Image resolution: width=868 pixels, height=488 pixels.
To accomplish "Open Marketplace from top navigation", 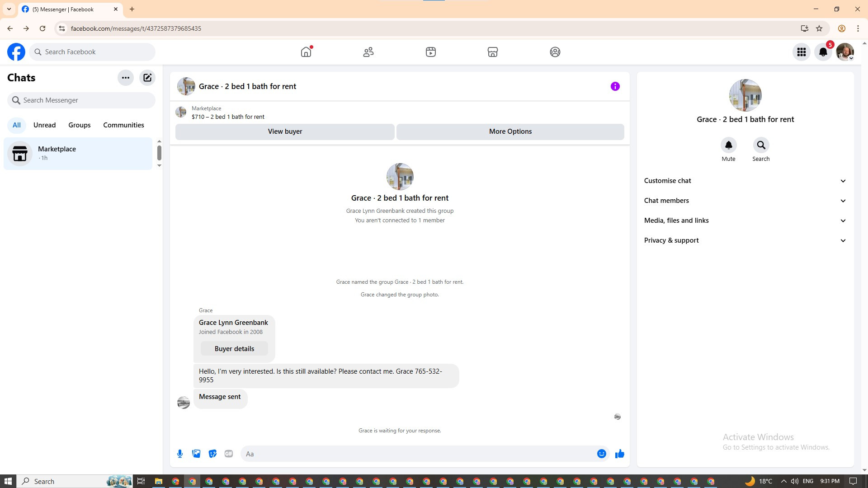I will click(x=492, y=52).
